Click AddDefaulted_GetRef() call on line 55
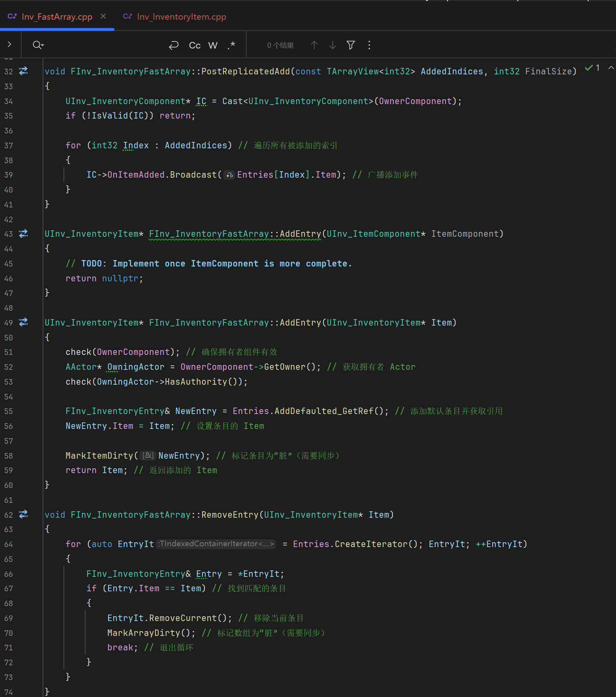The height and width of the screenshot is (697, 616). 332,411
